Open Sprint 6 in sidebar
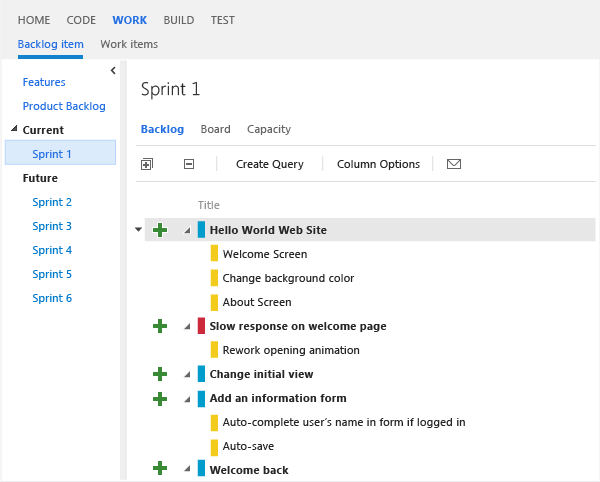This screenshot has width=600, height=482. pyautogui.click(x=52, y=298)
